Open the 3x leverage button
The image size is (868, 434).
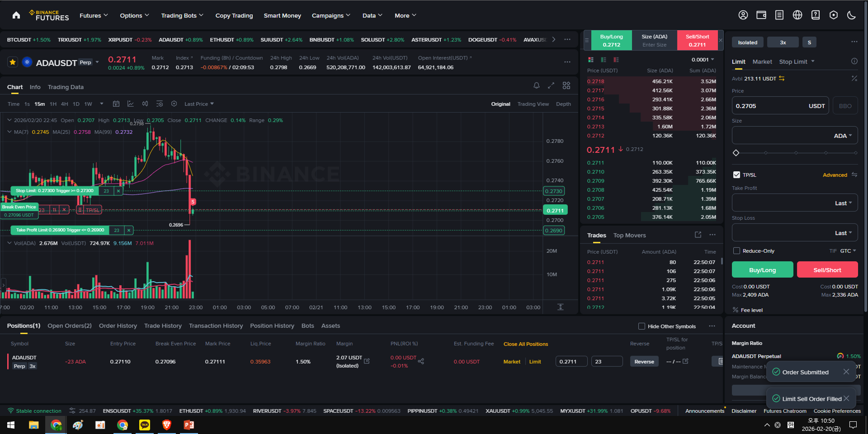(783, 42)
